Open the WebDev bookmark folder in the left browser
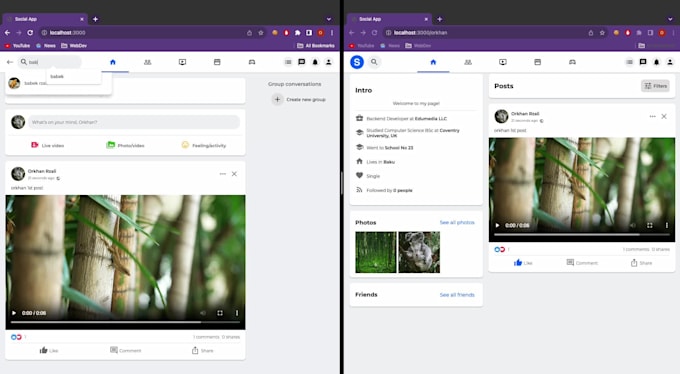 74,46
